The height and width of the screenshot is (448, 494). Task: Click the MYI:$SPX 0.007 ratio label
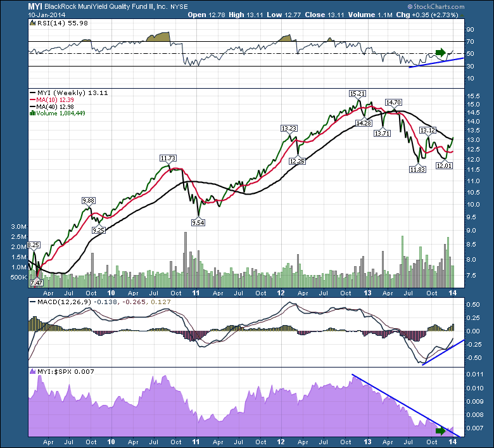point(65,372)
